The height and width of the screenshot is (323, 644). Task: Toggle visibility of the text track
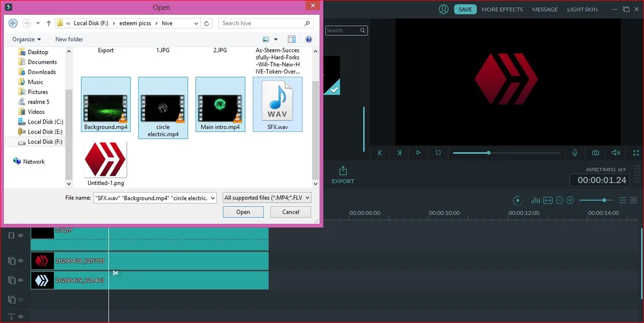tap(21, 316)
